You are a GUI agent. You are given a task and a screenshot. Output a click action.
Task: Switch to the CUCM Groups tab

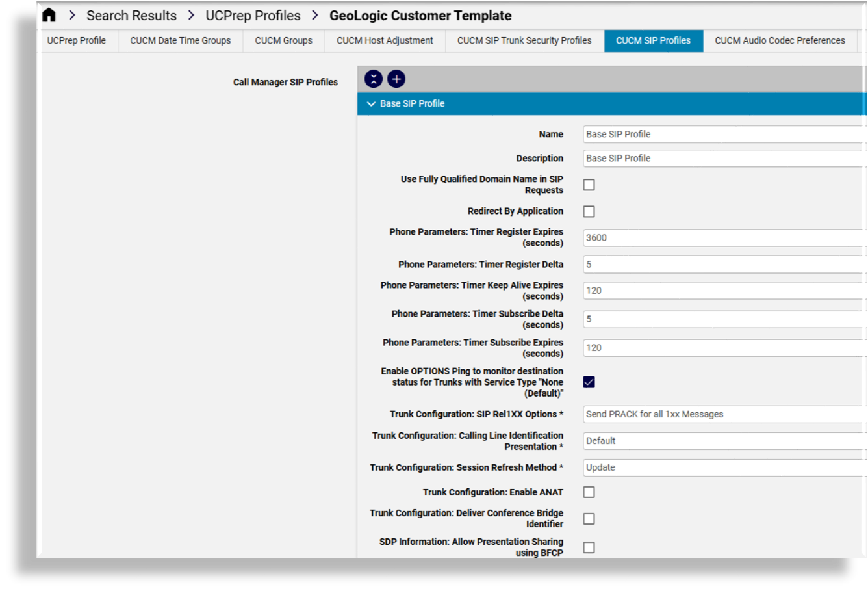pos(283,40)
